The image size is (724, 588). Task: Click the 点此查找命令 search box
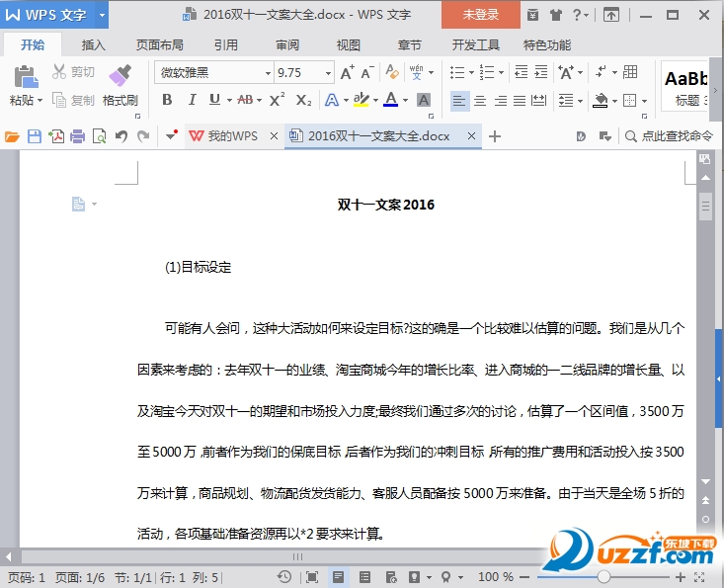pos(669,136)
